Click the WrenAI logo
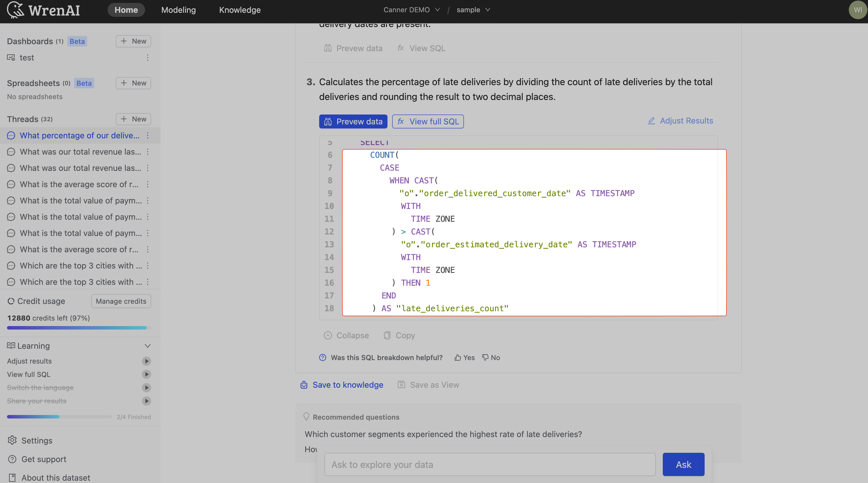868x483 pixels. click(x=44, y=10)
